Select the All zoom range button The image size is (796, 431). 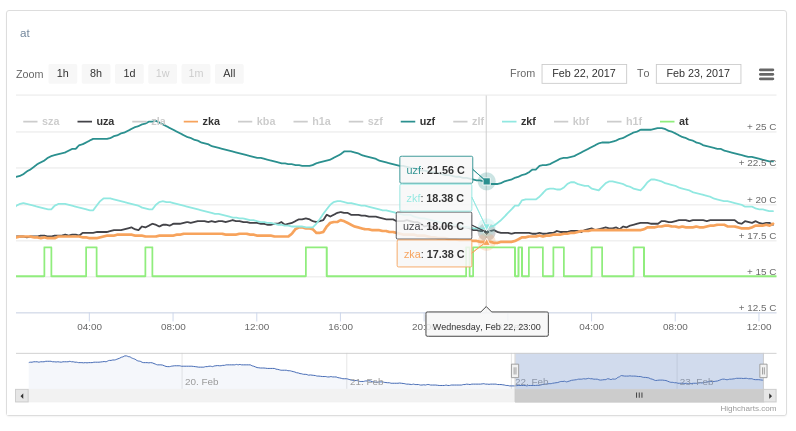tap(229, 73)
